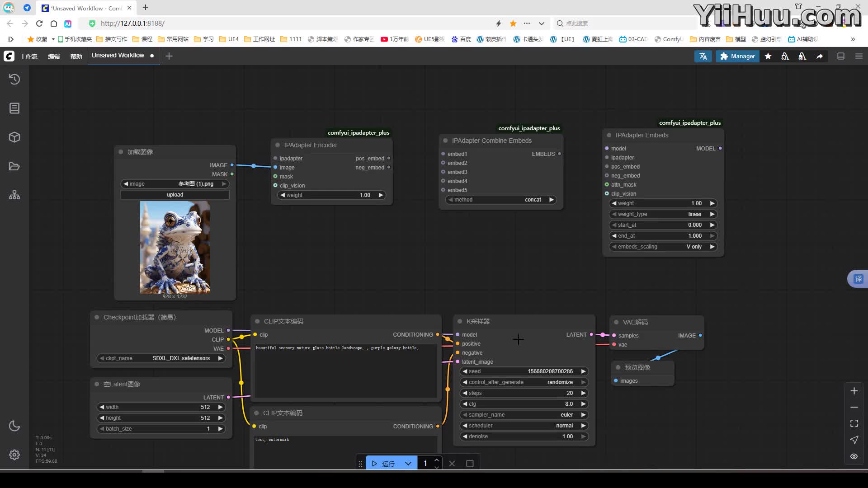Open settings gear in sidebar
The image size is (868, 488).
[14, 455]
